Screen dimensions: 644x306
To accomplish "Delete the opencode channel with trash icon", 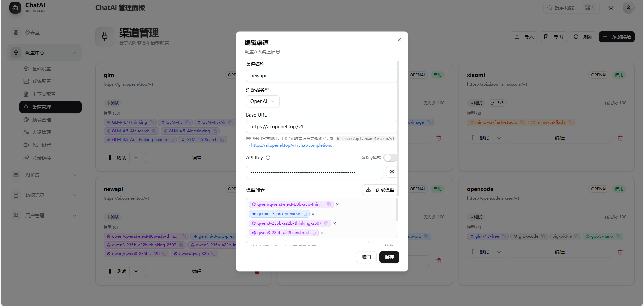I will [x=620, y=252].
